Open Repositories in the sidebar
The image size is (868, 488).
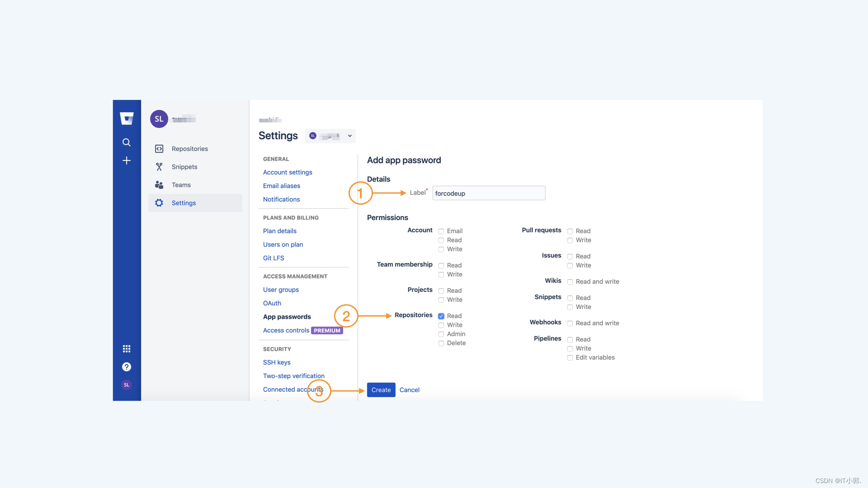click(189, 149)
